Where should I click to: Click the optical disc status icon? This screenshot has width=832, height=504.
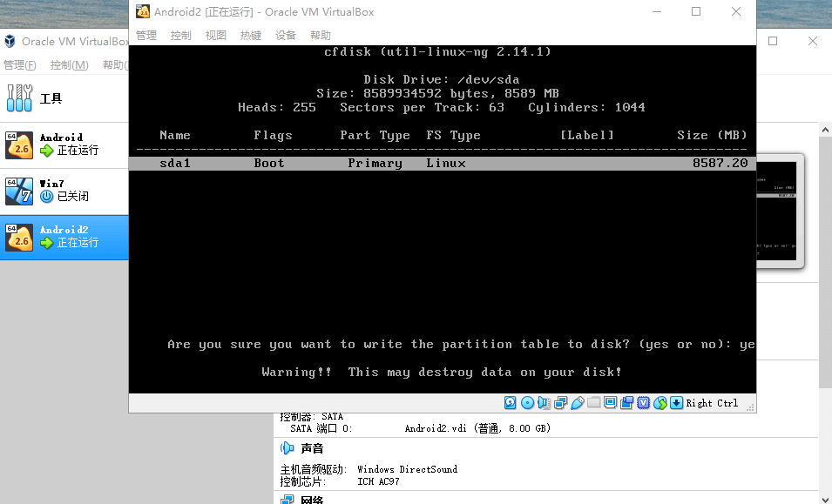[527, 402]
